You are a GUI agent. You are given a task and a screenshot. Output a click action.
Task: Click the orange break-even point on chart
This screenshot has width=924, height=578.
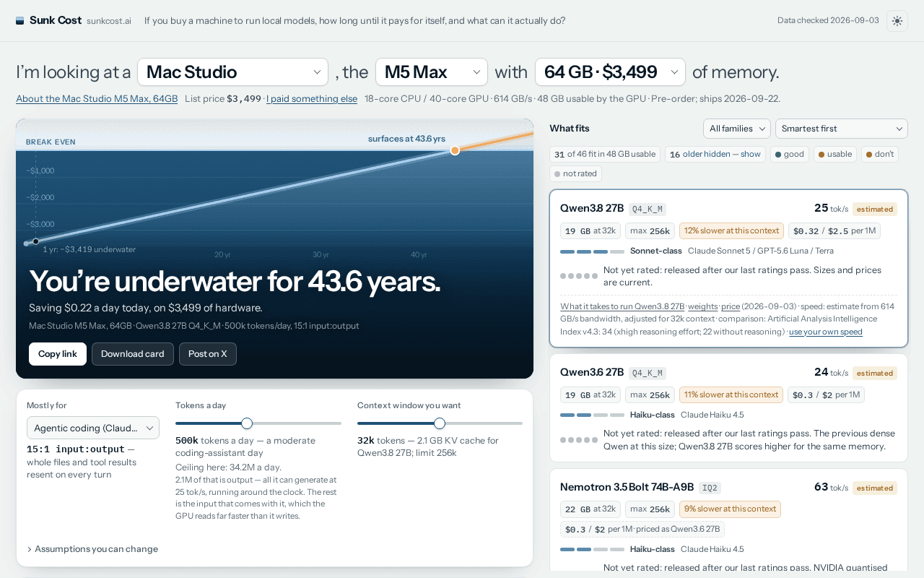coord(455,150)
